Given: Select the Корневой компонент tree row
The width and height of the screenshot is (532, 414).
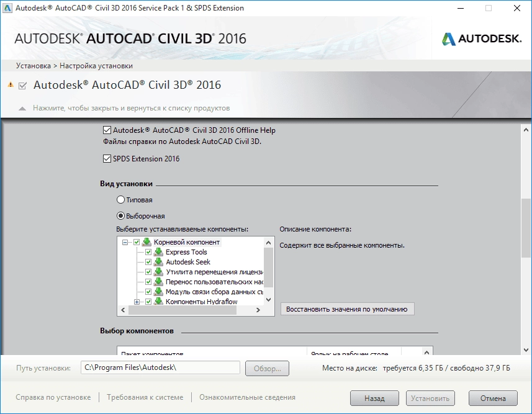Looking at the screenshot, I should [187, 242].
